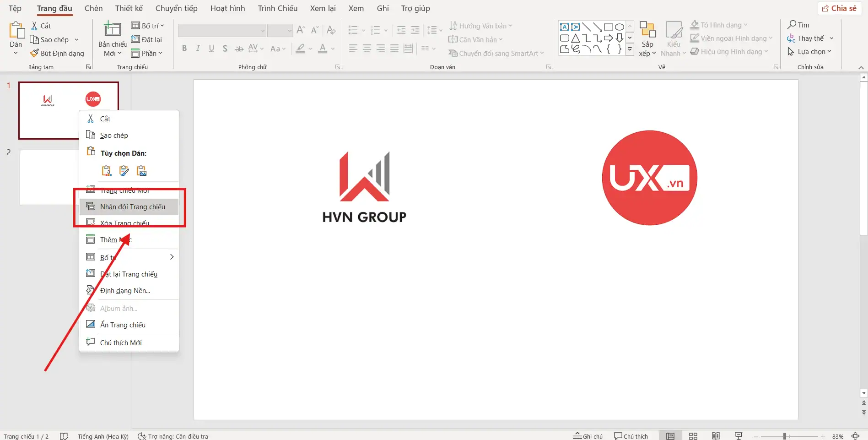868x440 pixels.
Task: Click the Bản chiếu Mới slide icon
Action: pyautogui.click(x=113, y=29)
